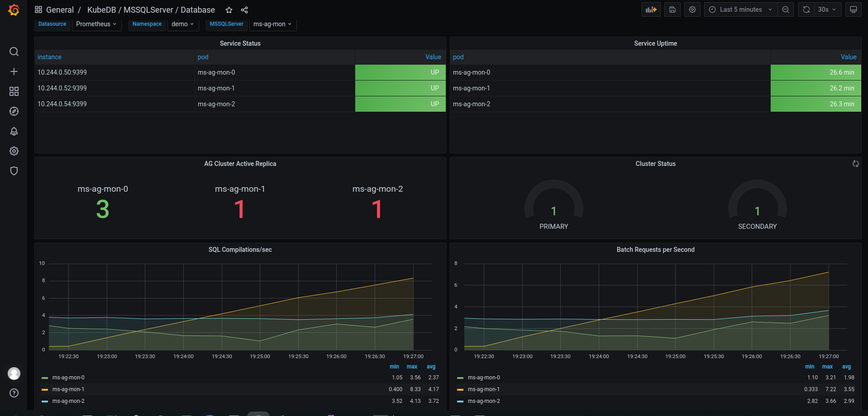Save the dashboard with disk icon
The width and height of the screenshot is (868, 416).
tap(672, 9)
